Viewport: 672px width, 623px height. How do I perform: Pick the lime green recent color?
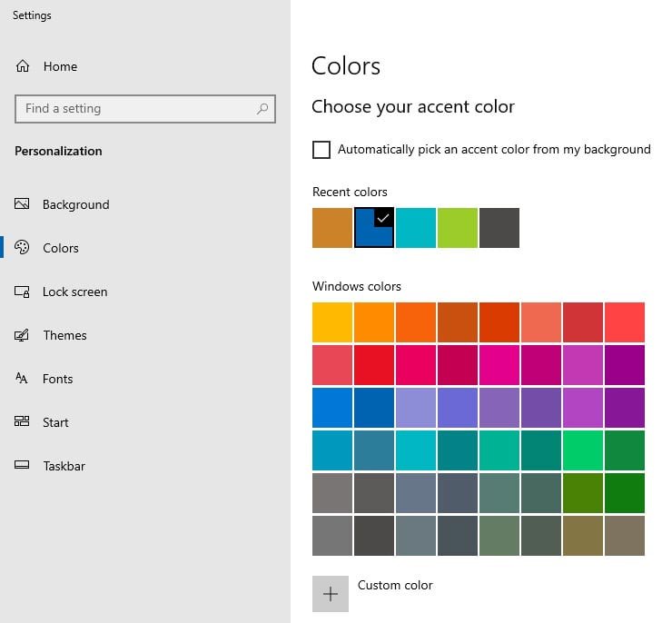coord(458,228)
